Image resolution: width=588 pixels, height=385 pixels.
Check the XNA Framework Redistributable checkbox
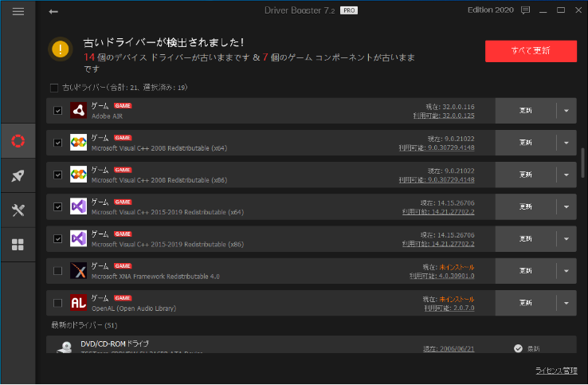click(x=57, y=270)
